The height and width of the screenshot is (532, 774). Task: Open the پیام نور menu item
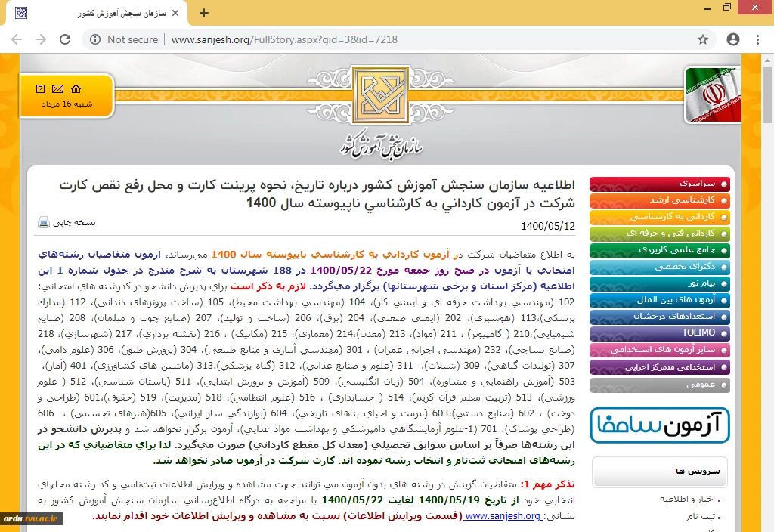(659, 284)
